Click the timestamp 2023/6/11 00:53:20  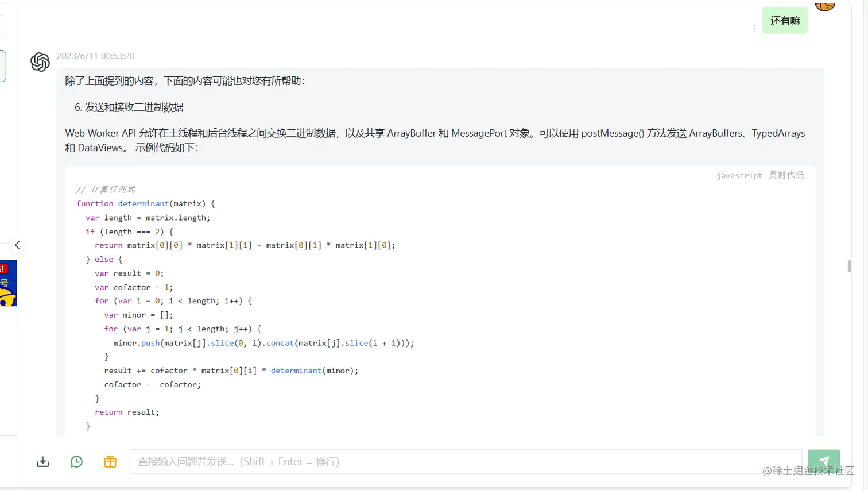[95, 56]
